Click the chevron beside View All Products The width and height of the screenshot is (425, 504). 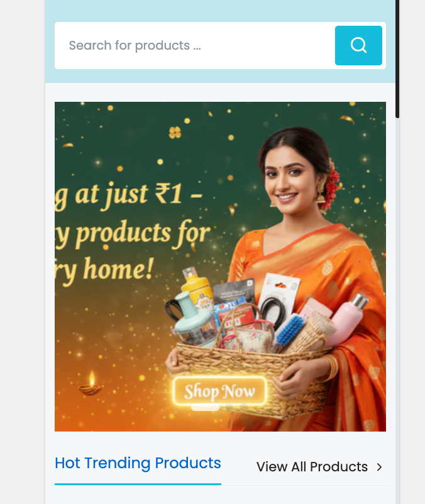379,467
